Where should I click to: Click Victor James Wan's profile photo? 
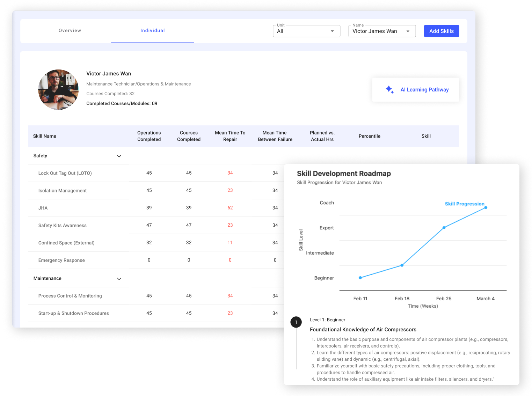pos(58,90)
